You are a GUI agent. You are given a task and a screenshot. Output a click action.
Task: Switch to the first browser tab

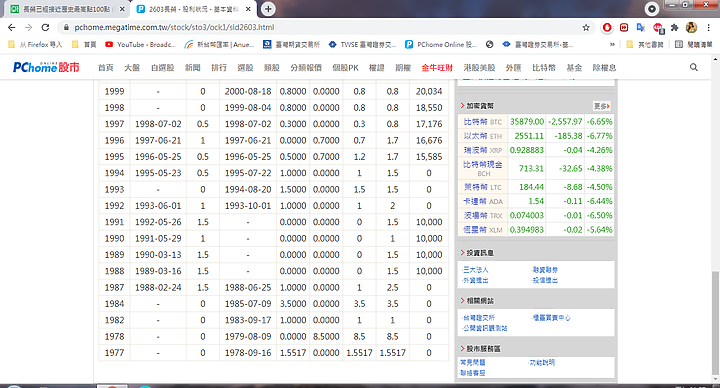(67, 9)
